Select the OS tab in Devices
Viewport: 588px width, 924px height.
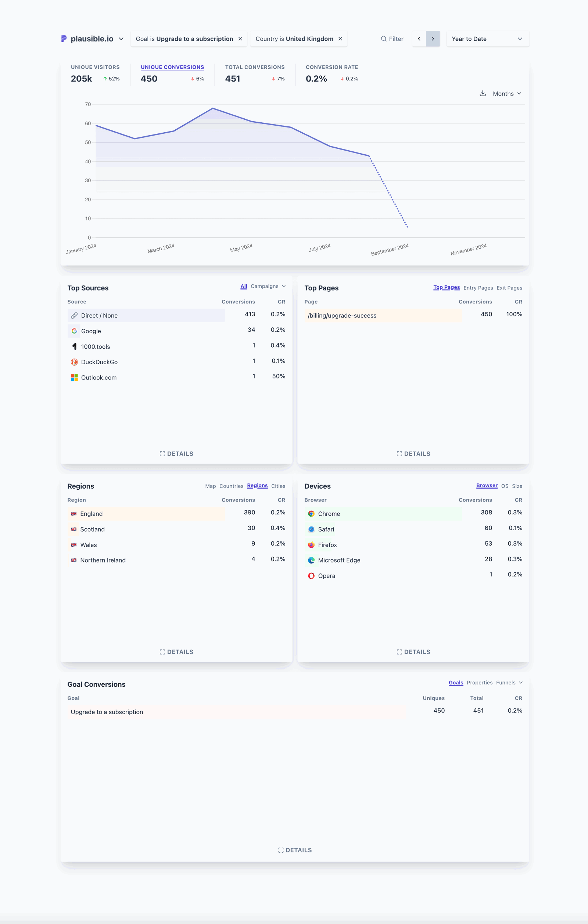pos(504,486)
